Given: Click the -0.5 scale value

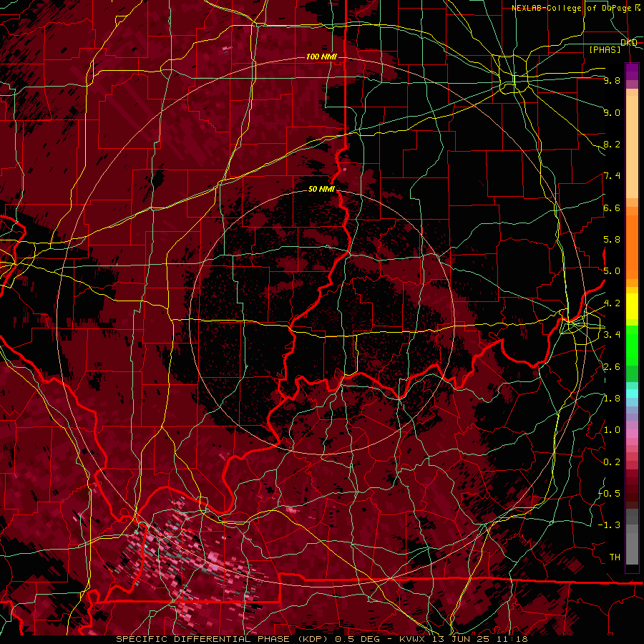Looking at the screenshot, I should [609, 493].
